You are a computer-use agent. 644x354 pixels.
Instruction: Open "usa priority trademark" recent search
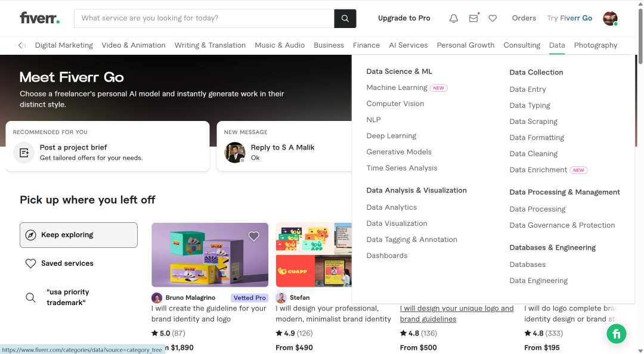[x=68, y=297]
